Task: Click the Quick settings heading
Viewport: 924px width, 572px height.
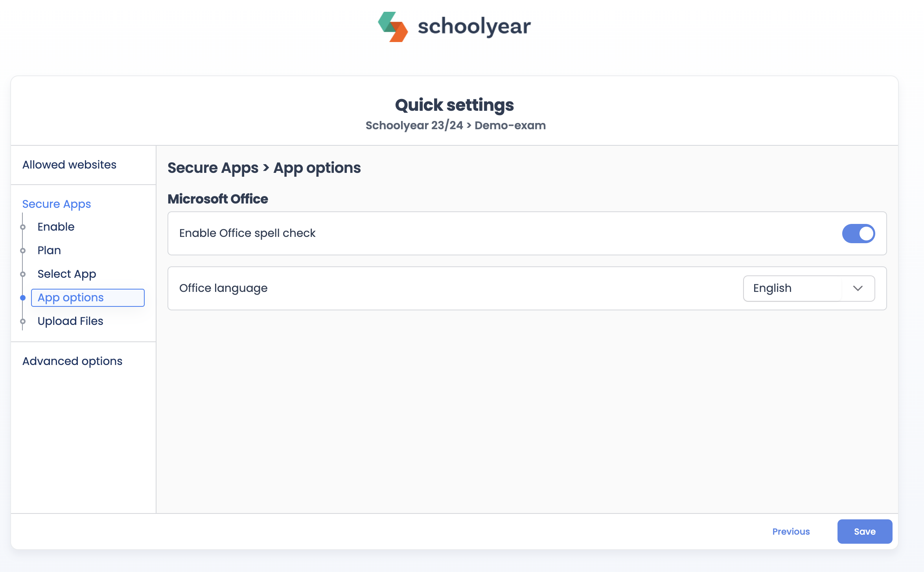Action: coord(455,105)
